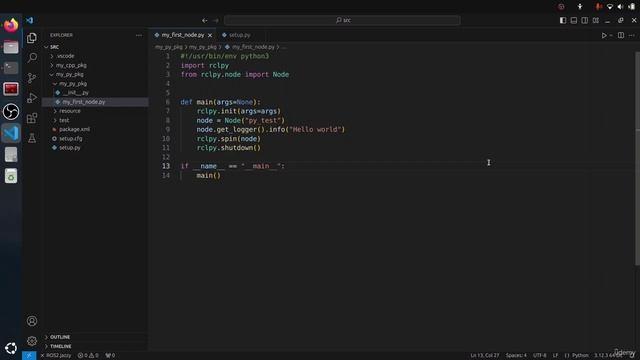The height and width of the screenshot is (360, 640).
Task: Open the Manage gear icon
Action: click(32, 341)
